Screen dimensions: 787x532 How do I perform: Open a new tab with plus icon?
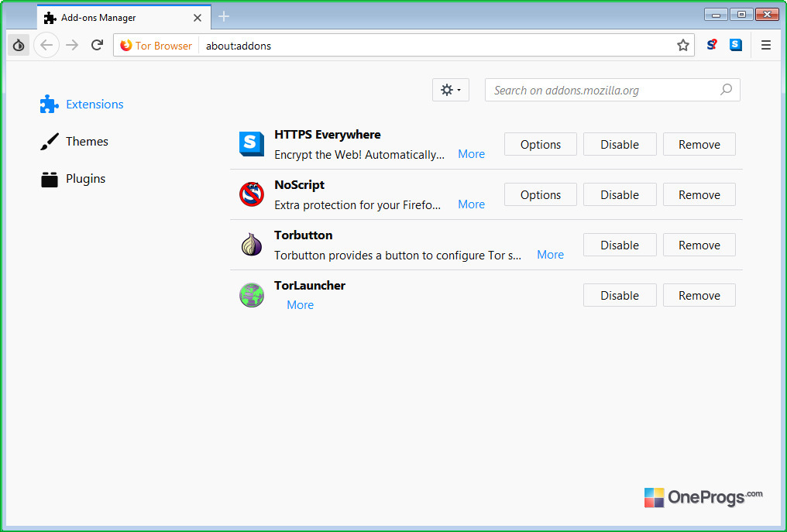click(x=224, y=16)
